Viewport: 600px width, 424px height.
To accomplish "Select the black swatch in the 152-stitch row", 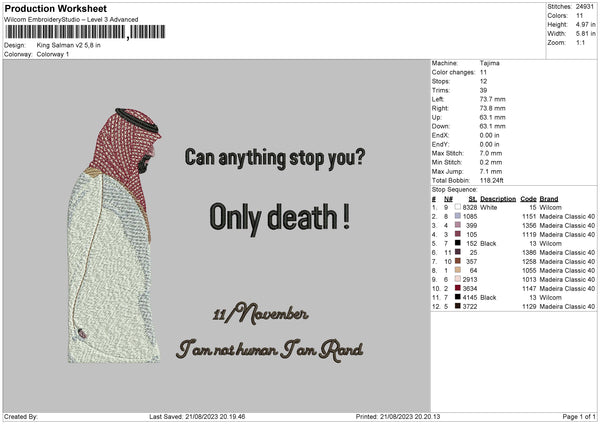I will [x=458, y=243].
